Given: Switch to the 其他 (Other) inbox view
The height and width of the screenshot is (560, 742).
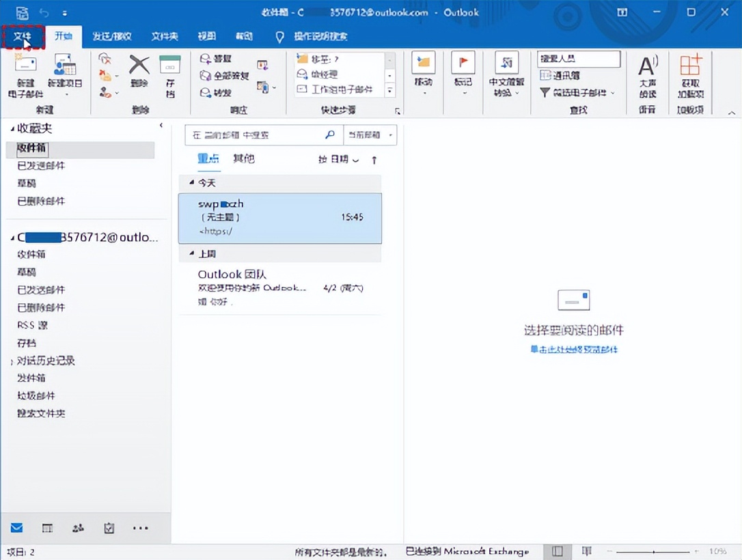Looking at the screenshot, I should [x=244, y=158].
